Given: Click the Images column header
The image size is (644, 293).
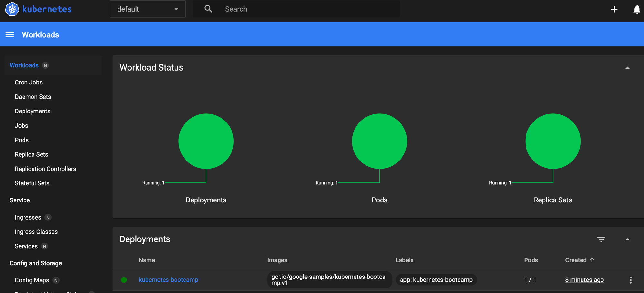Looking at the screenshot, I should tap(277, 260).
